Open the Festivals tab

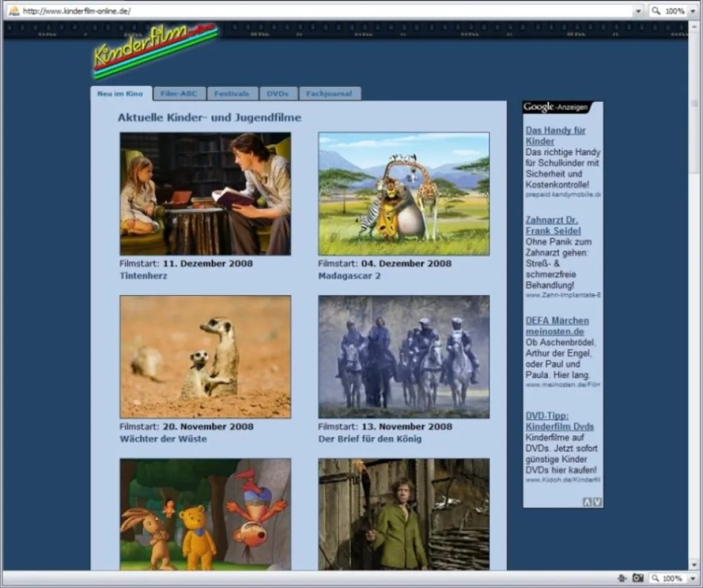[x=233, y=93]
